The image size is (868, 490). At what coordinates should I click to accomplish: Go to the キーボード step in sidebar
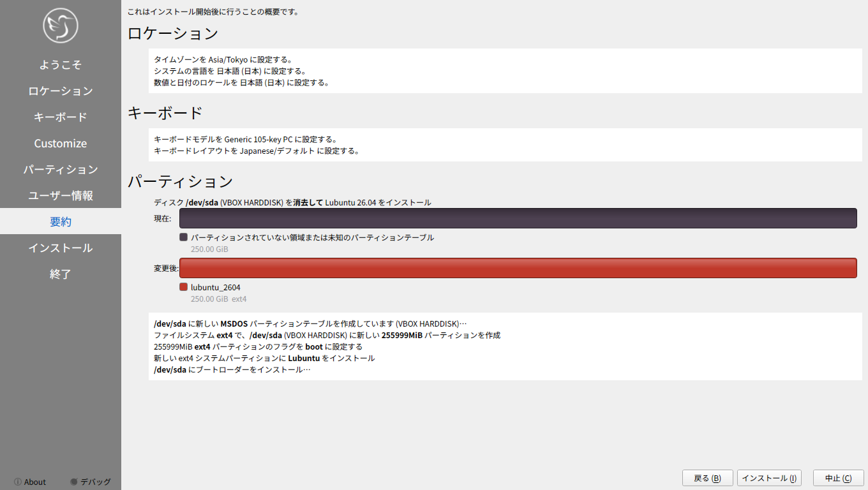[61, 117]
